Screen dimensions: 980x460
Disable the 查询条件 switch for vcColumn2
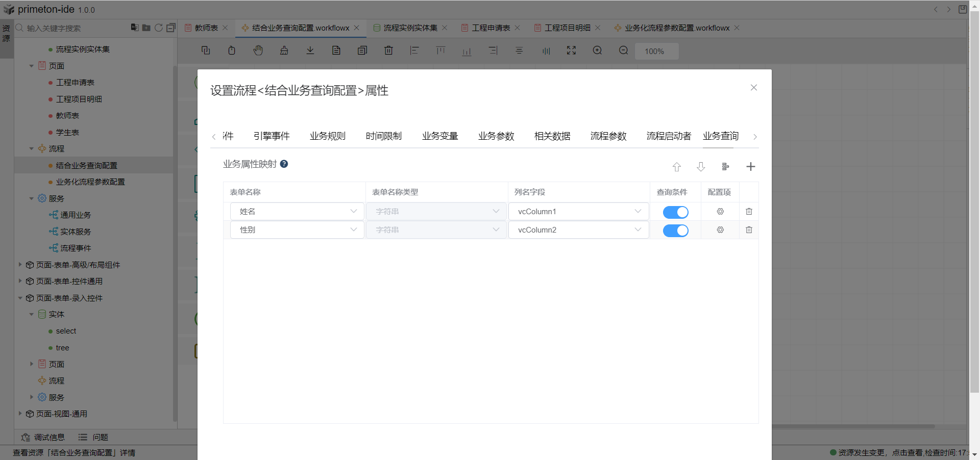point(675,231)
